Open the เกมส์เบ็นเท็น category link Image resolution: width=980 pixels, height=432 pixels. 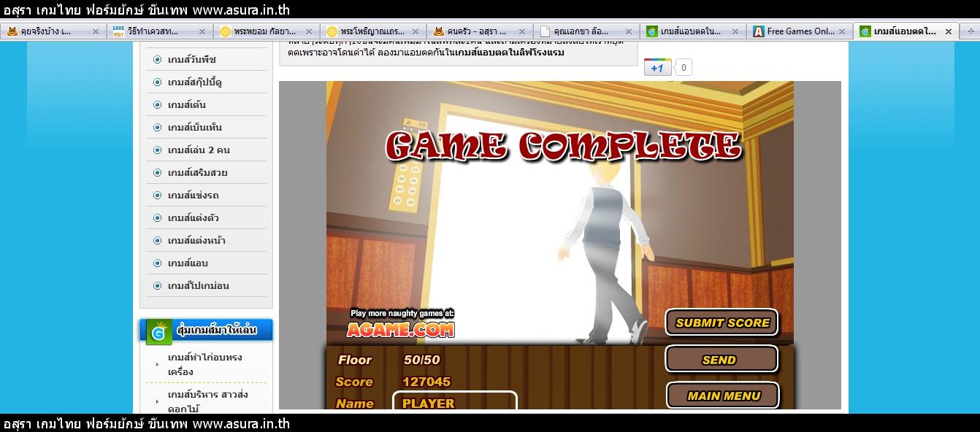pos(195,128)
